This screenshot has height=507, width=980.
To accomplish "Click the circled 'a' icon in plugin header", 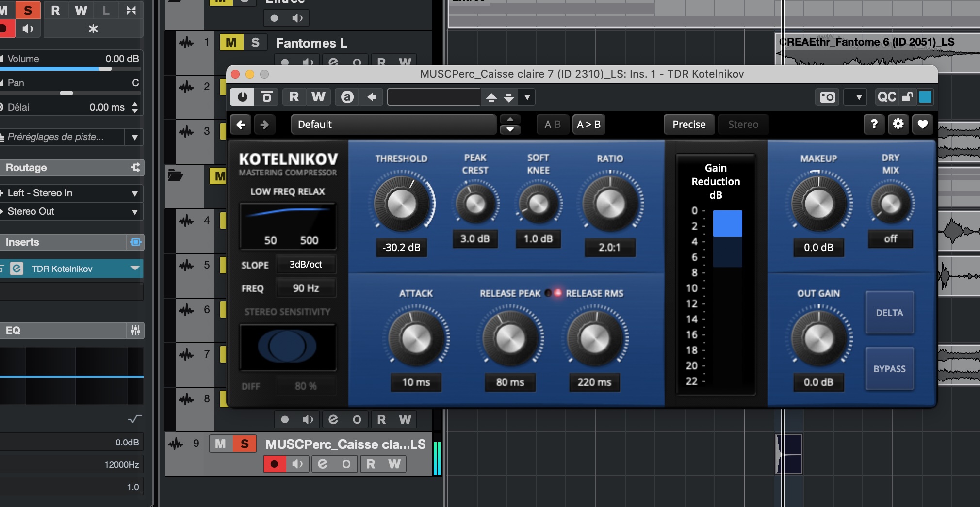I will [x=347, y=97].
